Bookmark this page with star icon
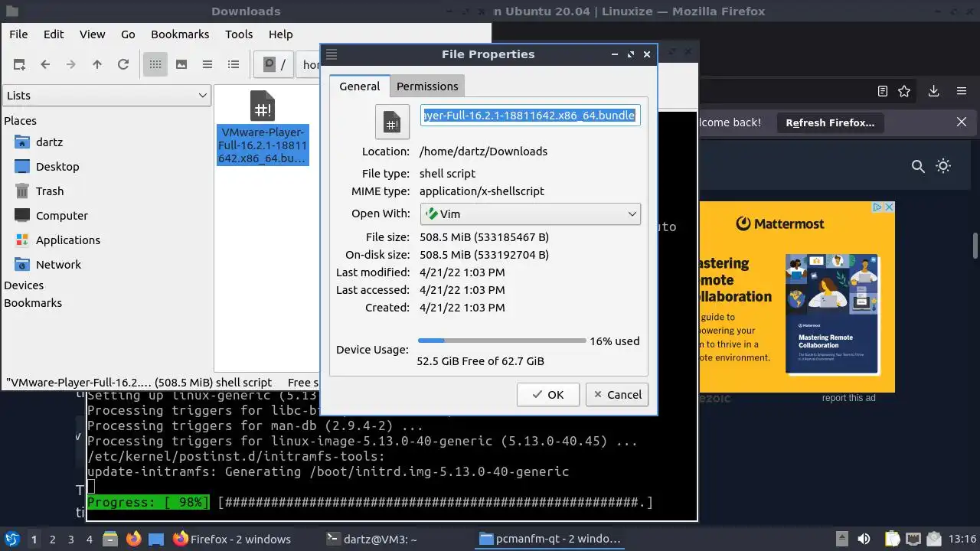This screenshot has width=980, height=551. [x=904, y=91]
